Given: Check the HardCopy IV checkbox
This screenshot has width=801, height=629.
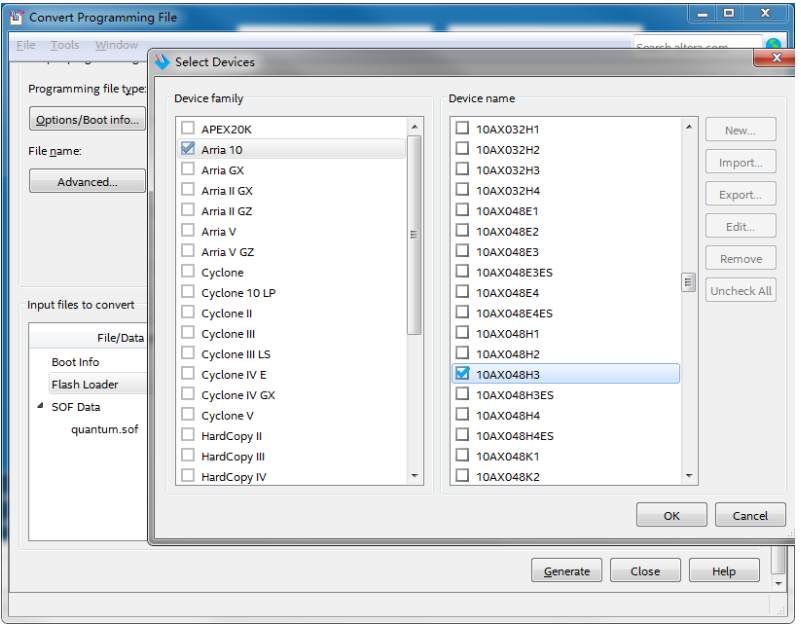Looking at the screenshot, I should tap(188, 475).
